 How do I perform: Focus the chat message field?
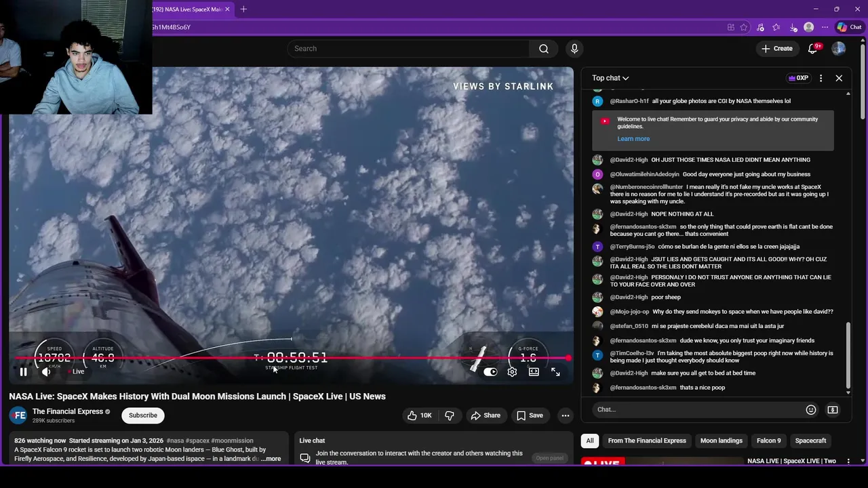(698, 409)
